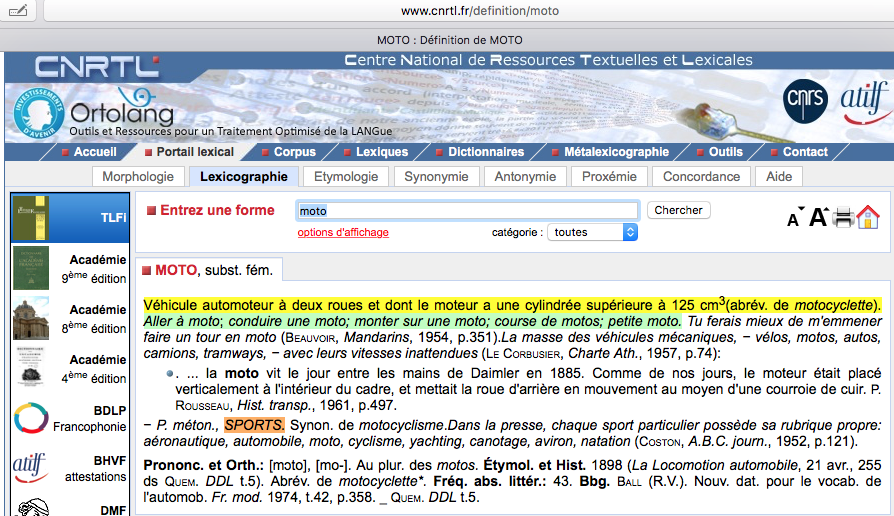Screen dimensions: 894x516
Task: Click the BHVF attestations label
Action: [95, 469]
